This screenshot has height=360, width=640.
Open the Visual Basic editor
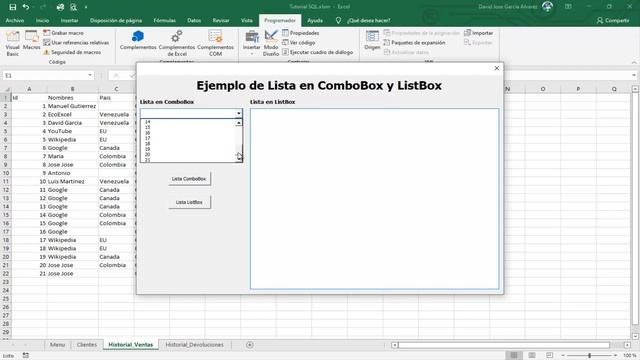12,43
